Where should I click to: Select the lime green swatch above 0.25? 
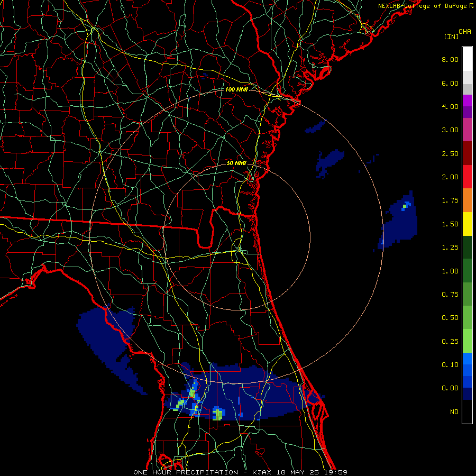[x=467, y=341]
